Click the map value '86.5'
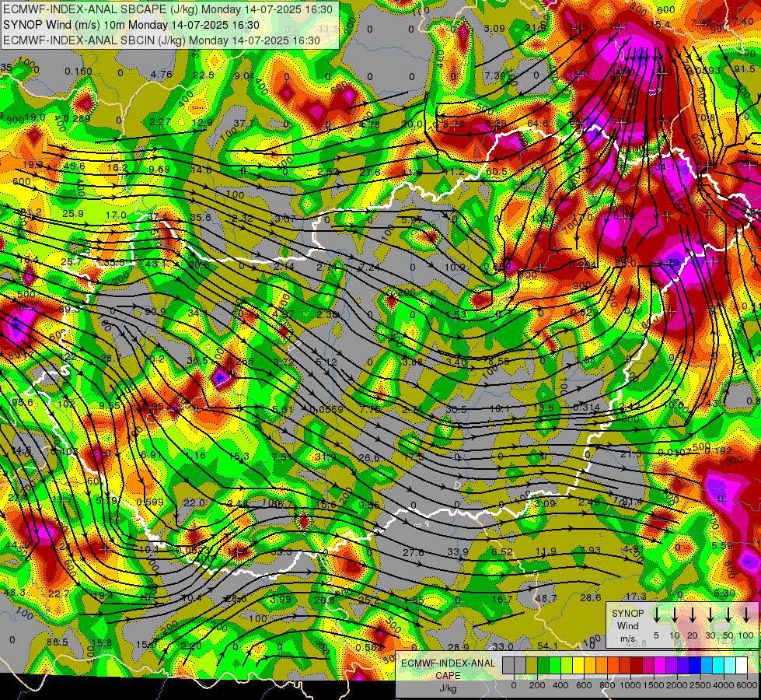Viewport: 761px width, 700px height. pyautogui.click(x=58, y=642)
